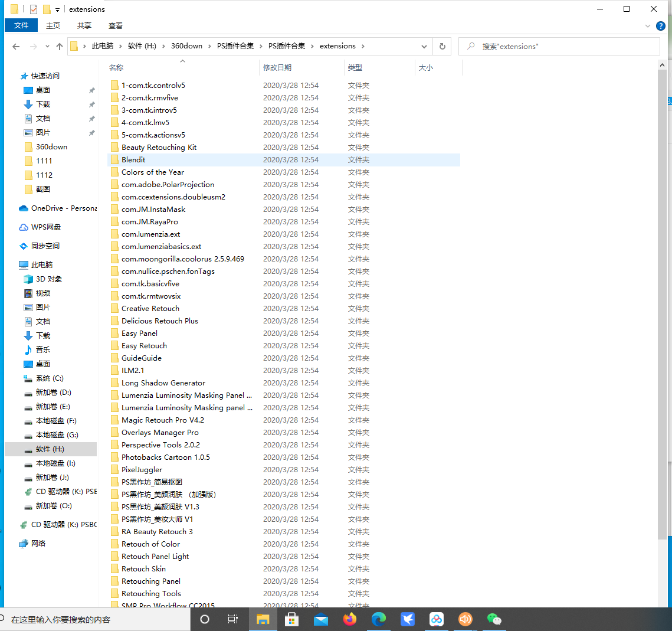Open the Firefox icon in the taskbar

click(350, 619)
